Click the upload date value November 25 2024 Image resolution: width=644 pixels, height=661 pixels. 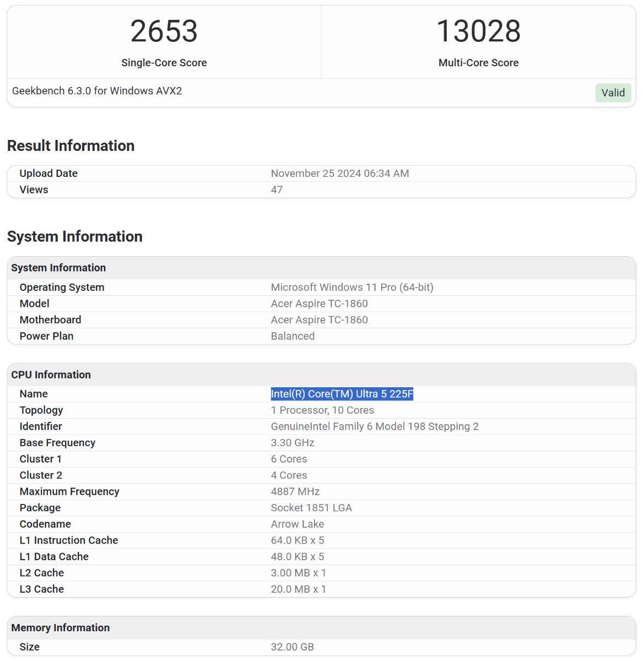coord(339,174)
